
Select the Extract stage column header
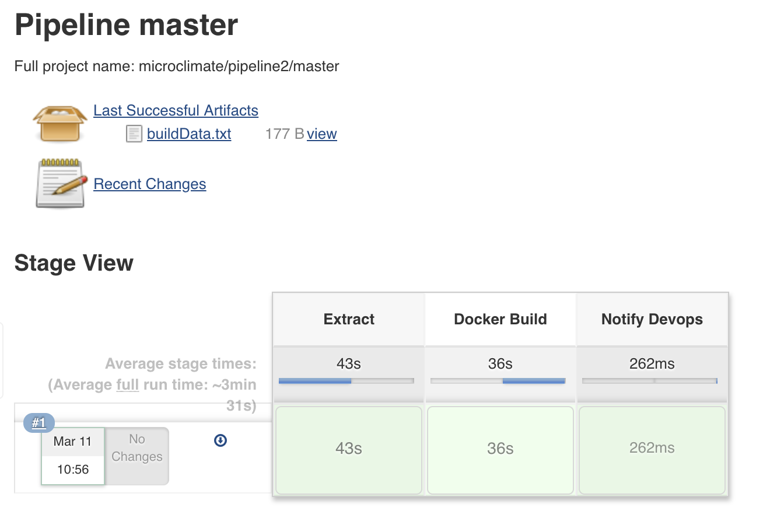coord(349,319)
